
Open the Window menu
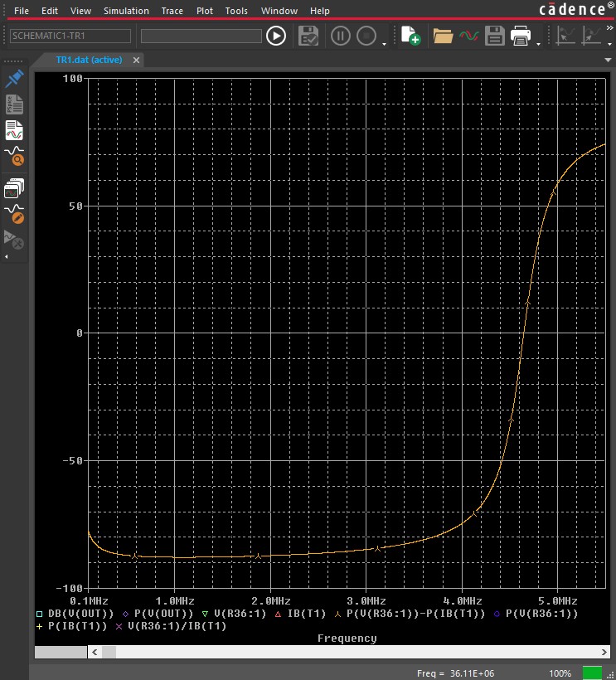pos(279,11)
